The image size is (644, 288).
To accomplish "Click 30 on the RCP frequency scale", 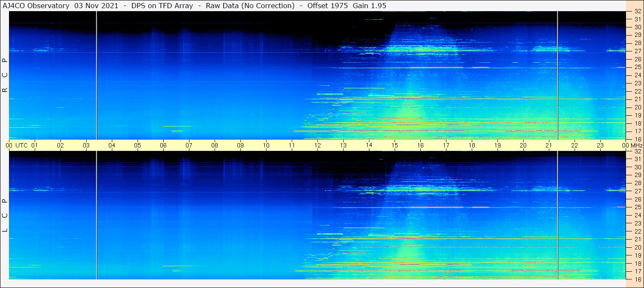I will pyautogui.click(x=637, y=27).
